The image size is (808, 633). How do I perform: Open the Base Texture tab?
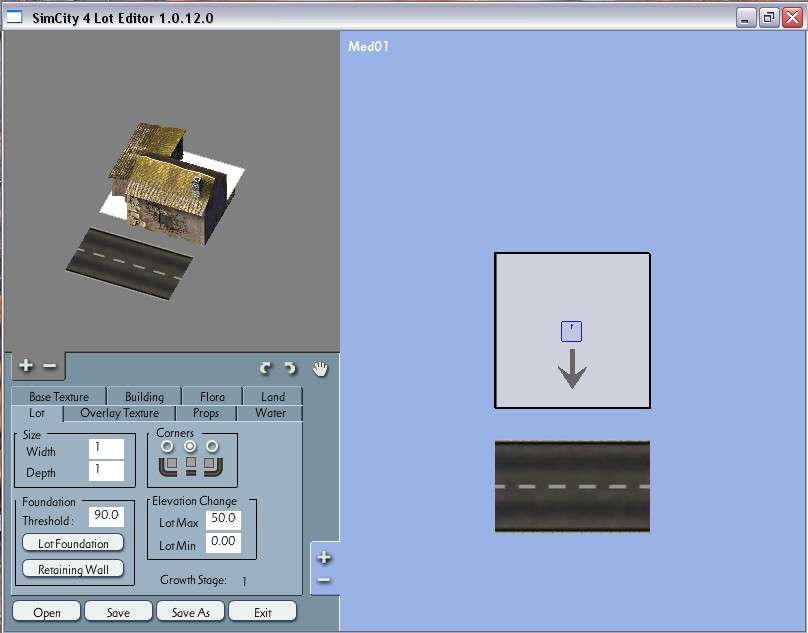tap(59, 396)
